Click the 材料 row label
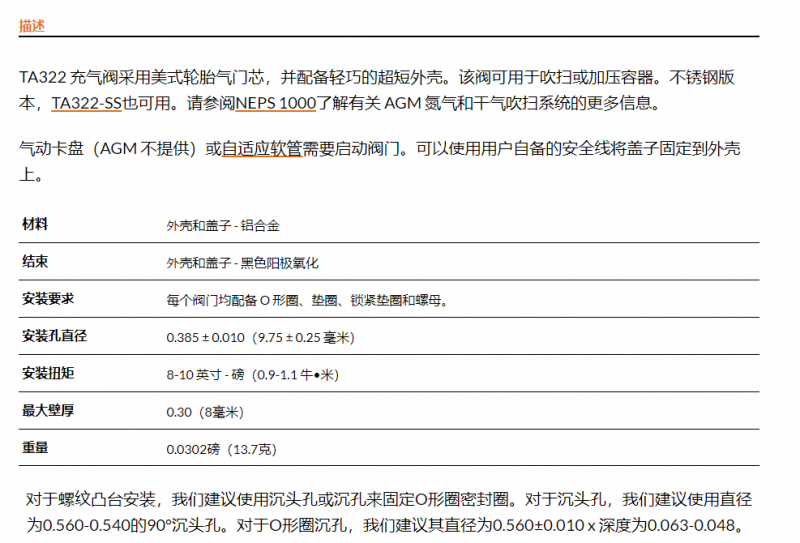The width and height of the screenshot is (800, 543). [35, 225]
